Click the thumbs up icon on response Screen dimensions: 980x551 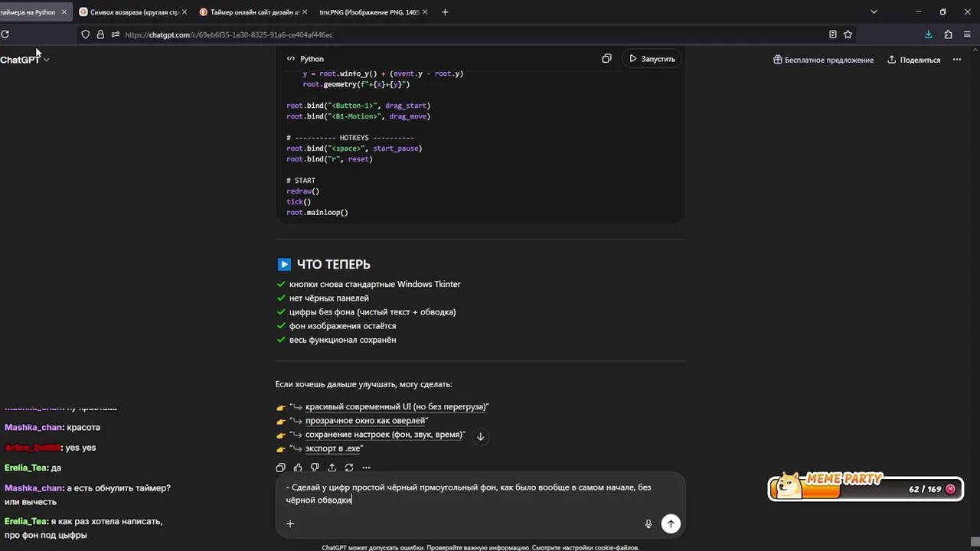pyautogui.click(x=298, y=468)
